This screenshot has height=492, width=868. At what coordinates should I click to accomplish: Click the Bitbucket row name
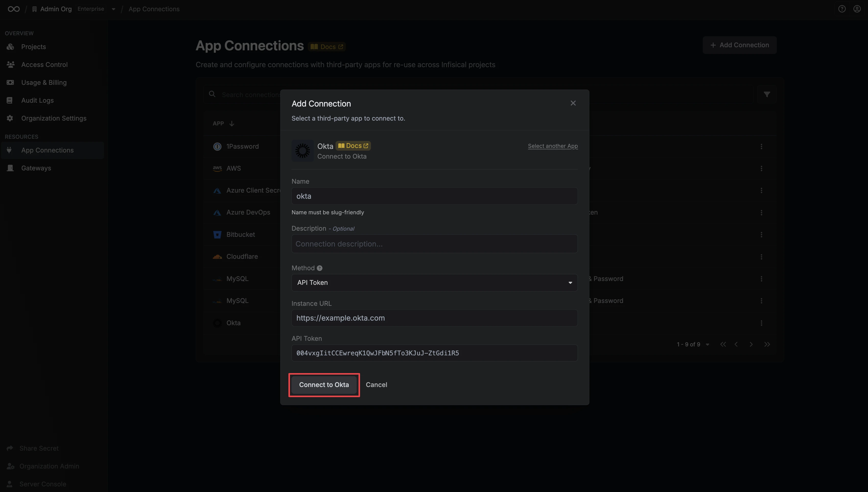point(241,235)
